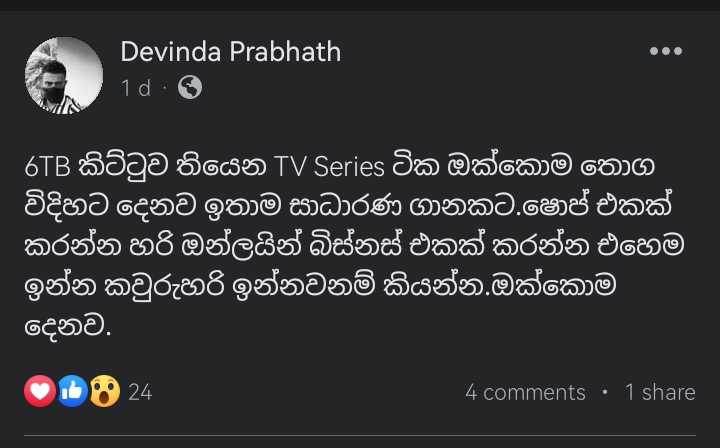Click the final word "දෙනව." of the post

point(68,326)
